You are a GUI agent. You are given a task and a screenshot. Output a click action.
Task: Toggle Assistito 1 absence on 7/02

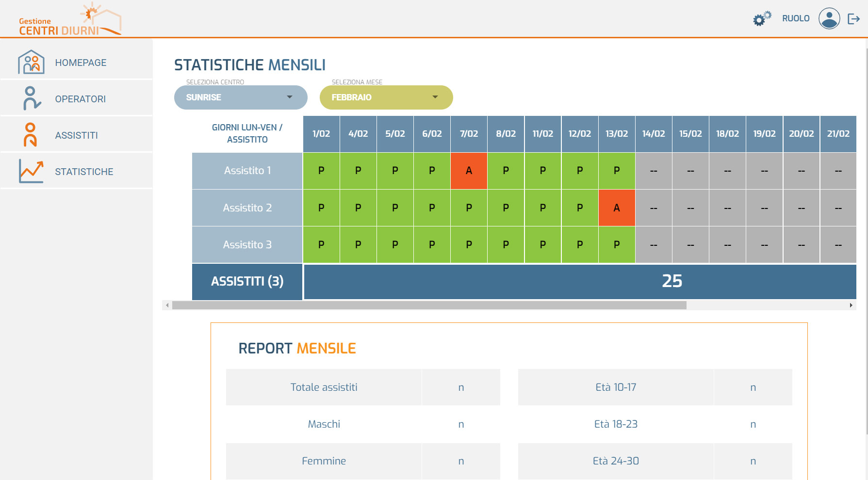point(469,171)
